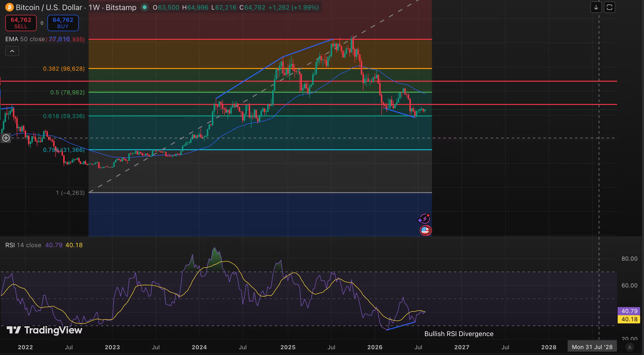
Task: Click the orange Bitcoin logo icon
Action: click(10, 7)
